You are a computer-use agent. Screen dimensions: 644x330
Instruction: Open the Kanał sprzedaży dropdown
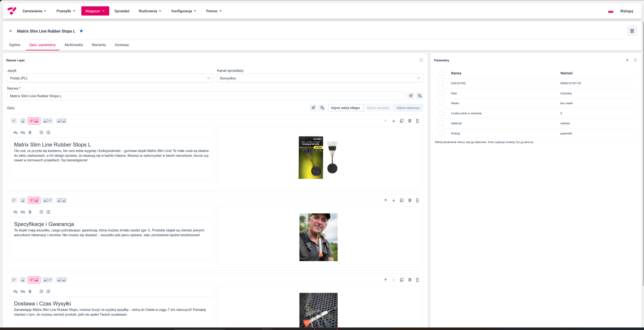point(320,78)
